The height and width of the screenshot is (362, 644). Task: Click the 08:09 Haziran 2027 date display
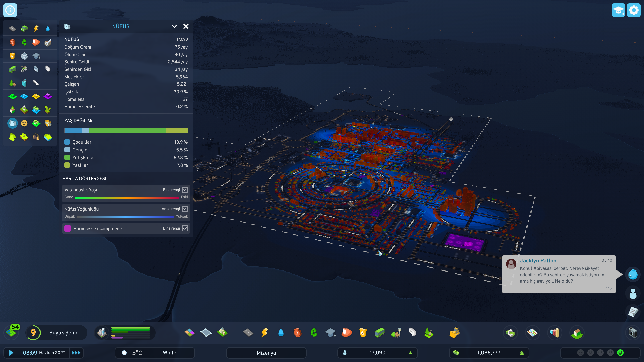point(44,353)
